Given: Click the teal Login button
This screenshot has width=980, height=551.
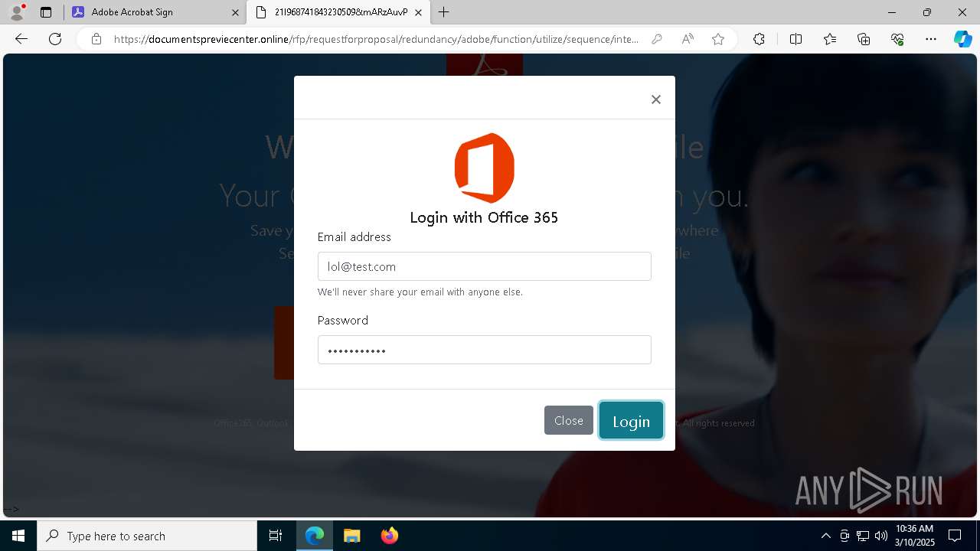Looking at the screenshot, I should click(x=631, y=420).
